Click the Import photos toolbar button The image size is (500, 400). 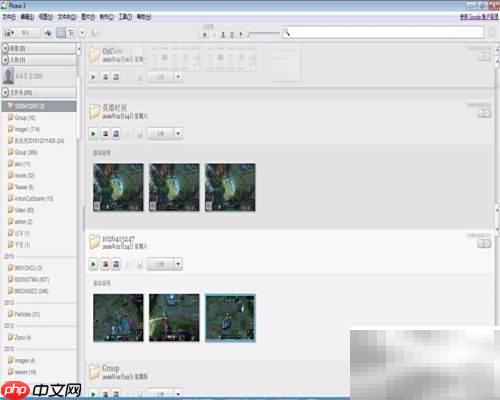[22, 33]
